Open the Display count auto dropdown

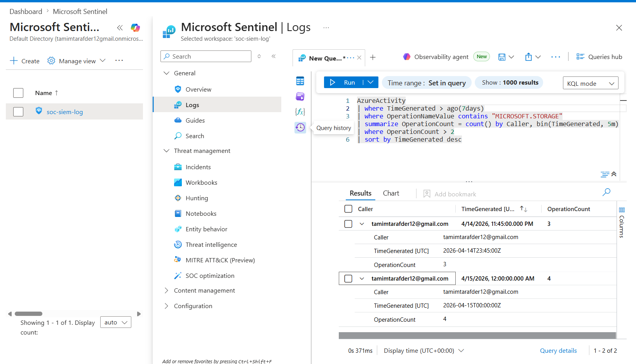116,322
